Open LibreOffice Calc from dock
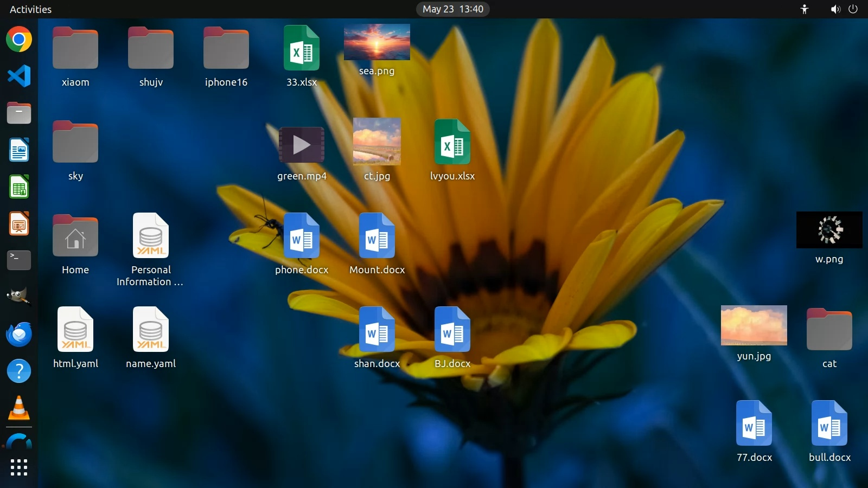The height and width of the screenshot is (488, 868). [19, 187]
